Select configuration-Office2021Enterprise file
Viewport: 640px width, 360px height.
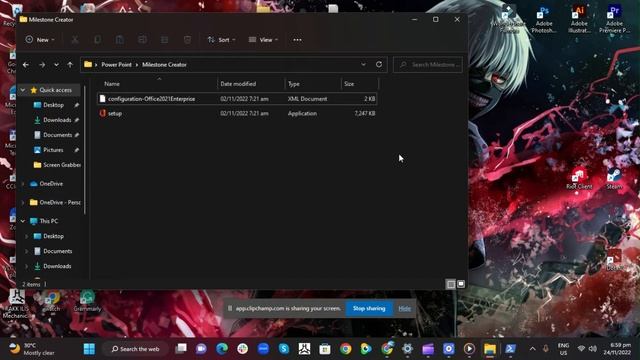coord(237,99)
